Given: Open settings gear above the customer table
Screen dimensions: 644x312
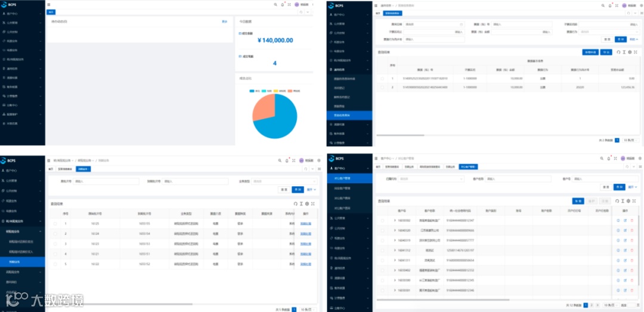Looking at the screenshot, I should tap(629, 200).
